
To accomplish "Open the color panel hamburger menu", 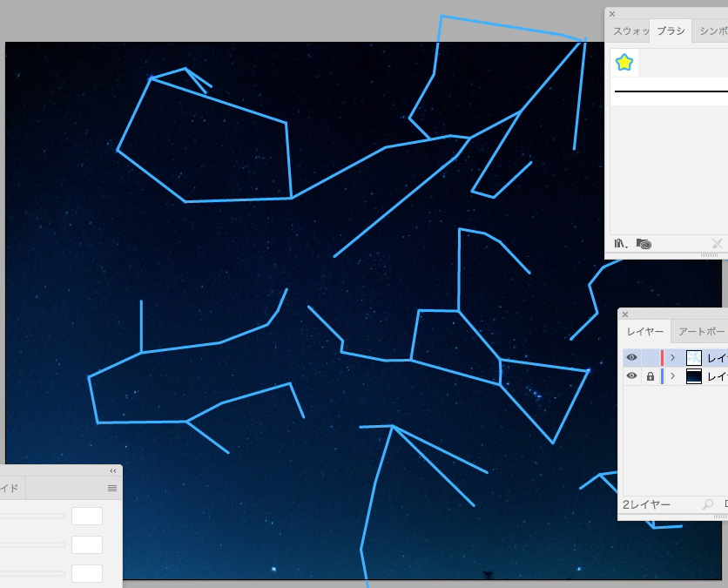I will point(111,488).
